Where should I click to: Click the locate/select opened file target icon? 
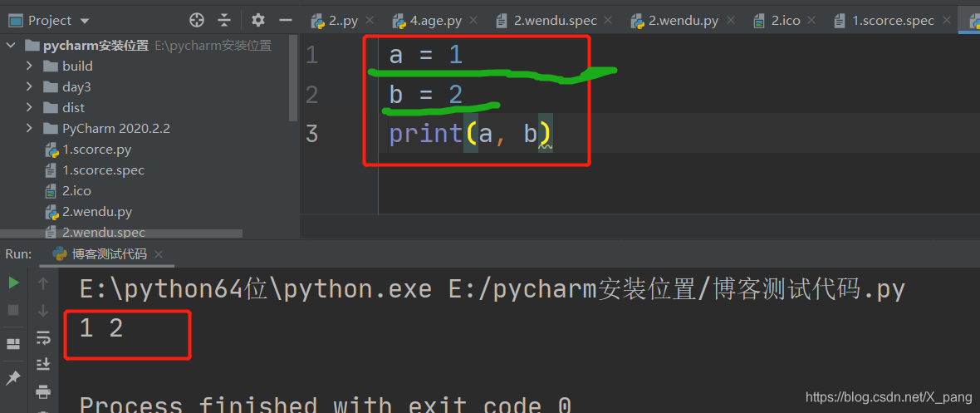[197, 21]
